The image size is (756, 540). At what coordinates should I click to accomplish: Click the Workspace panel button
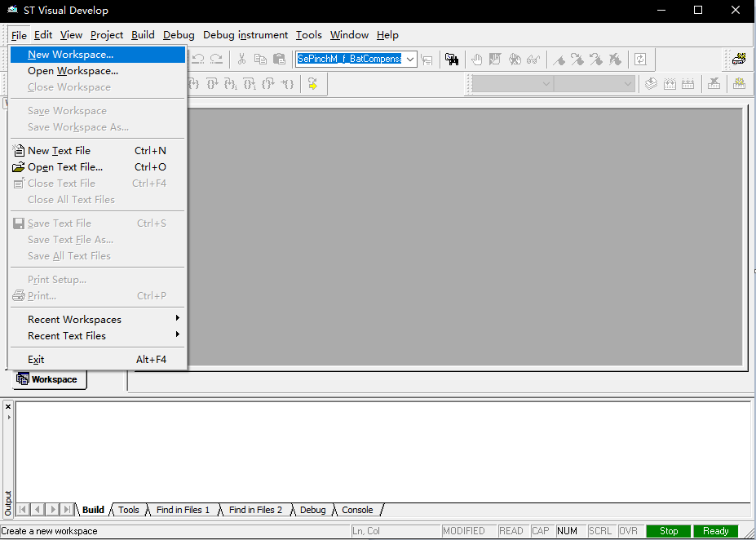[49, 378]
